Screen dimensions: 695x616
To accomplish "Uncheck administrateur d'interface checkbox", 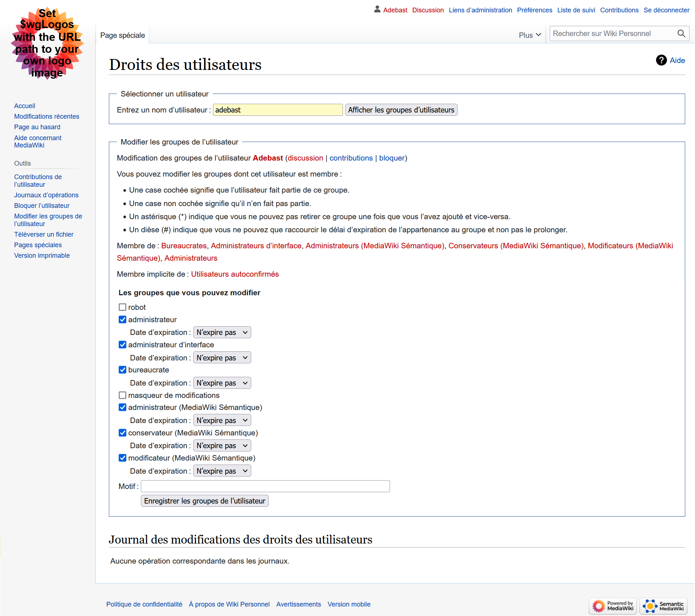I will pos(123,344).
